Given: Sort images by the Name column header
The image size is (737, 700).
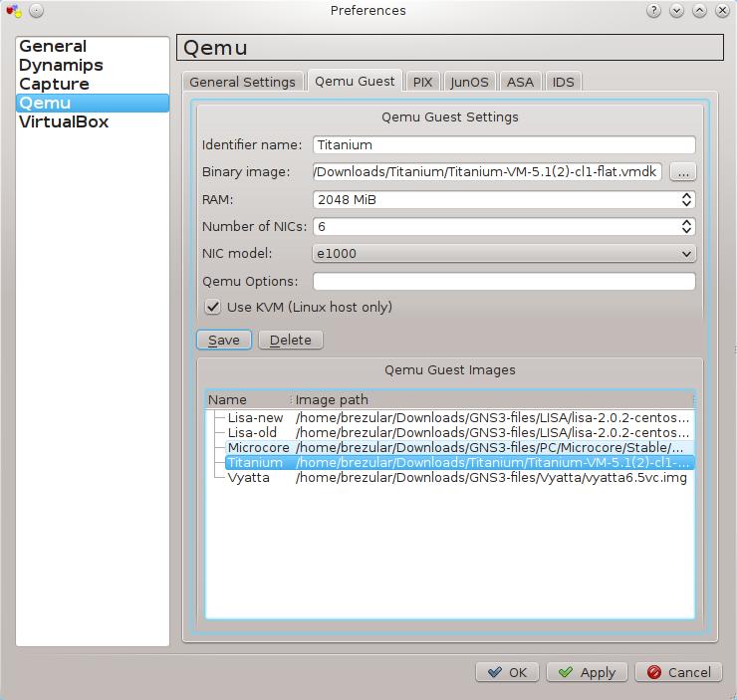Looking at the screenshot, I should point(248,400).
